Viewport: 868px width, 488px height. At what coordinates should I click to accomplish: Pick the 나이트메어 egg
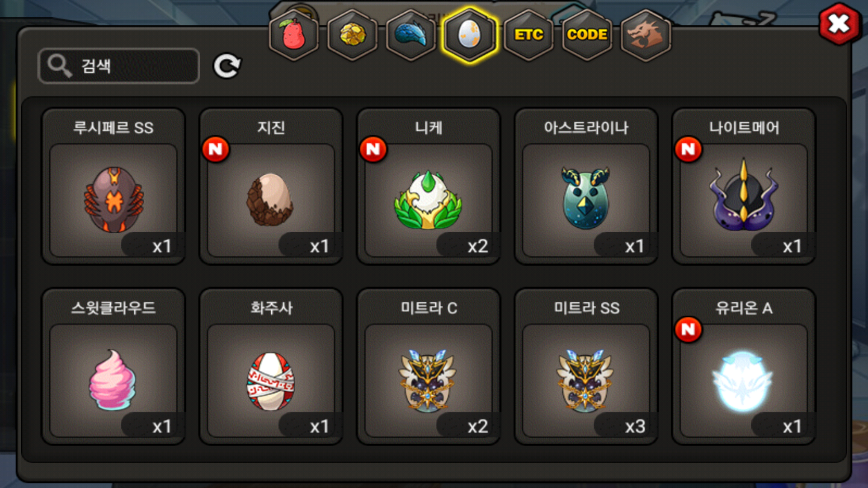744,186
